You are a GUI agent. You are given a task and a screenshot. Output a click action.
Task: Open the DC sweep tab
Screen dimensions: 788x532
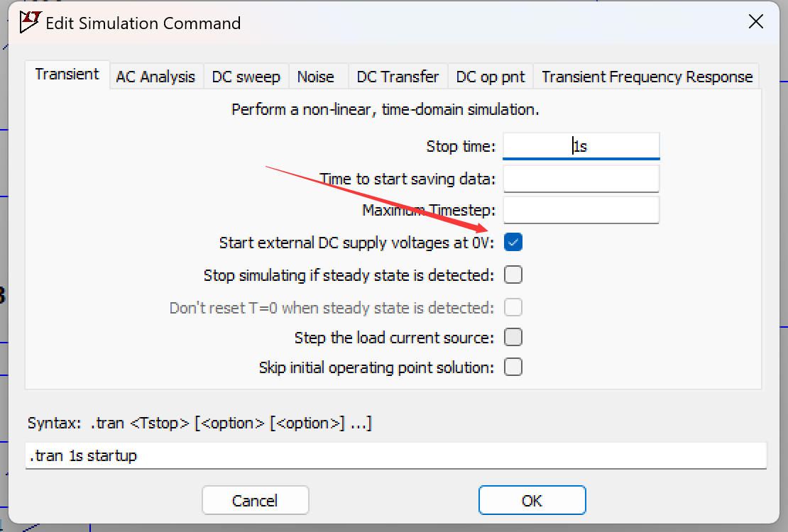pos(246,77)
